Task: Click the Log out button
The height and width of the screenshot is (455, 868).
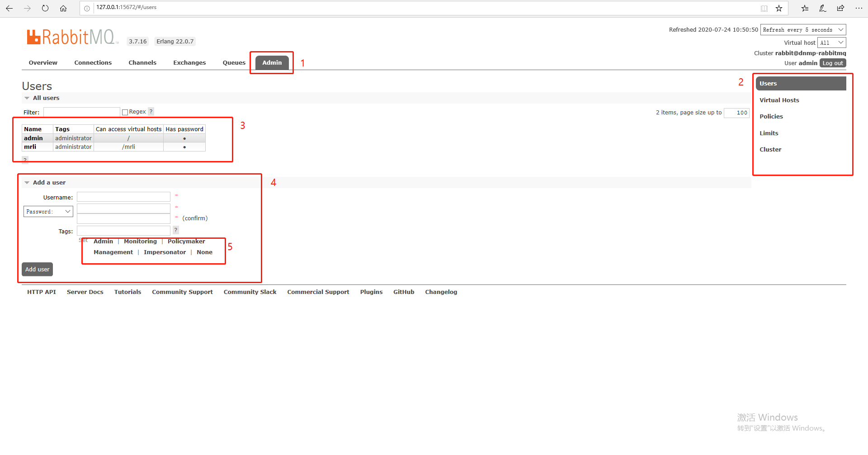Action: click(833, 63)
